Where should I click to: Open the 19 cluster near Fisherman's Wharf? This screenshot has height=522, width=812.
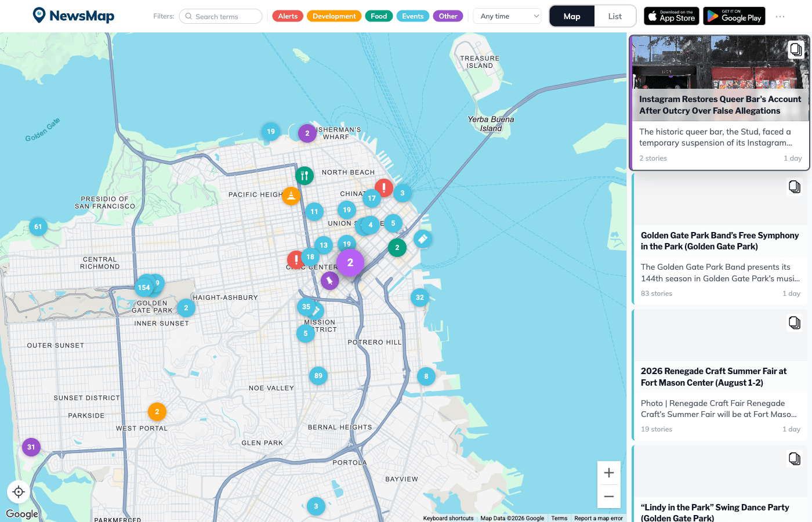click(271, 132)
